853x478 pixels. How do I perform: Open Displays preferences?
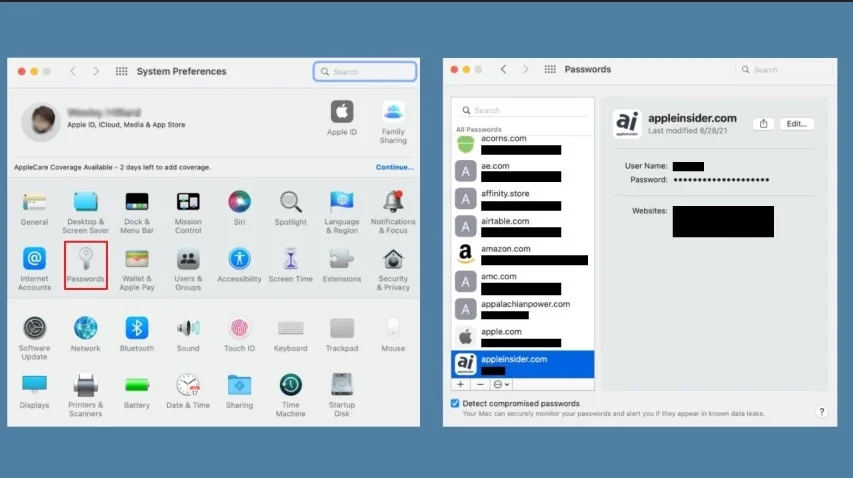[34, 390]
